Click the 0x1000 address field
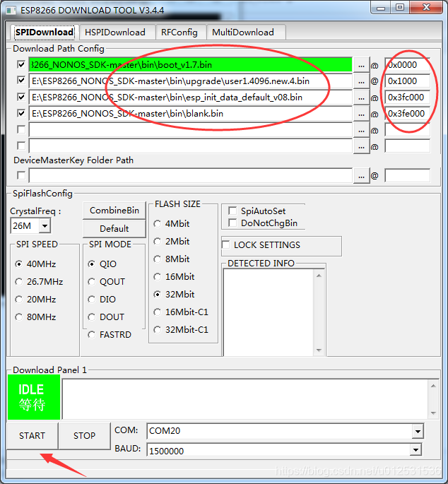The image size is (448, 484). (x=407, y=81)
